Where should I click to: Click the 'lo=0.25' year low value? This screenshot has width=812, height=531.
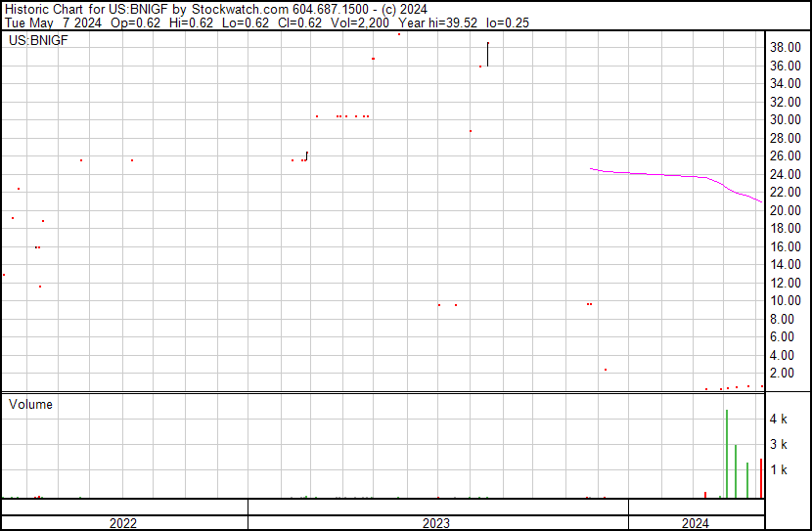pos(508,22)
